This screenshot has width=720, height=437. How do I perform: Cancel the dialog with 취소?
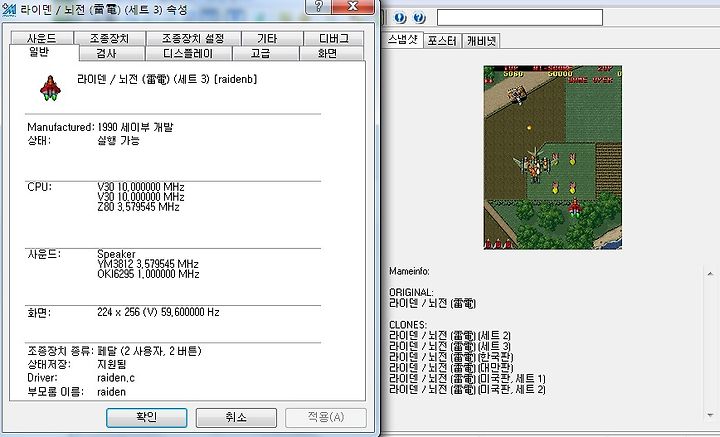(236, 417)
